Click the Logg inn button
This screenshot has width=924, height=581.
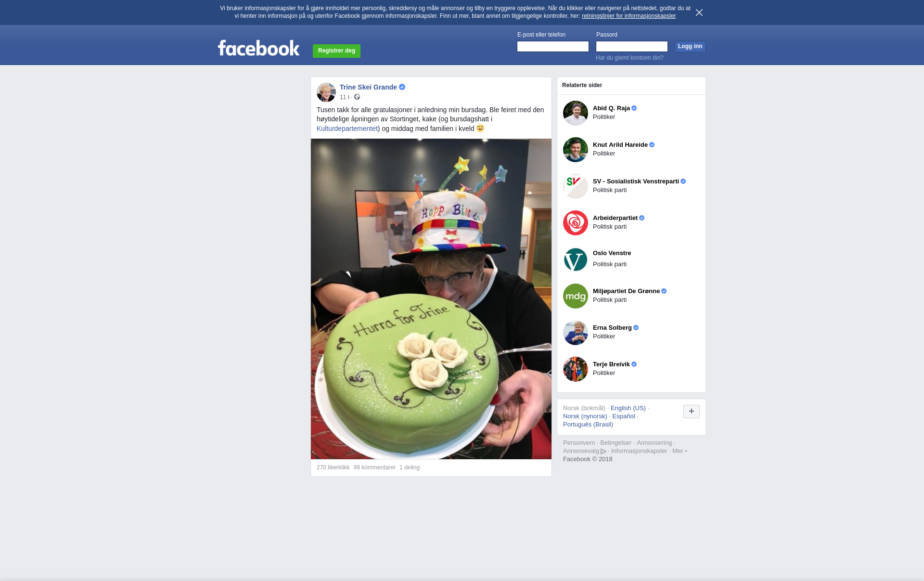point(690,46)
